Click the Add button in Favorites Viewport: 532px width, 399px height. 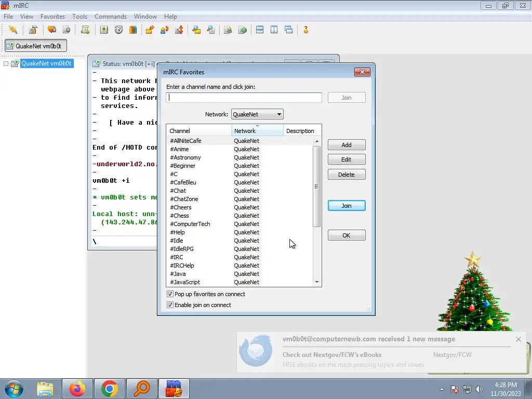(x=347, y=145)
